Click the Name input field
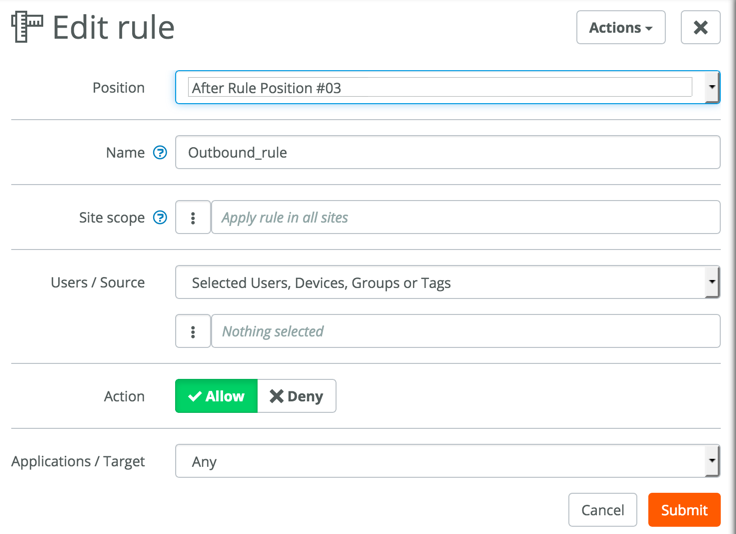 tap(447, 153)
